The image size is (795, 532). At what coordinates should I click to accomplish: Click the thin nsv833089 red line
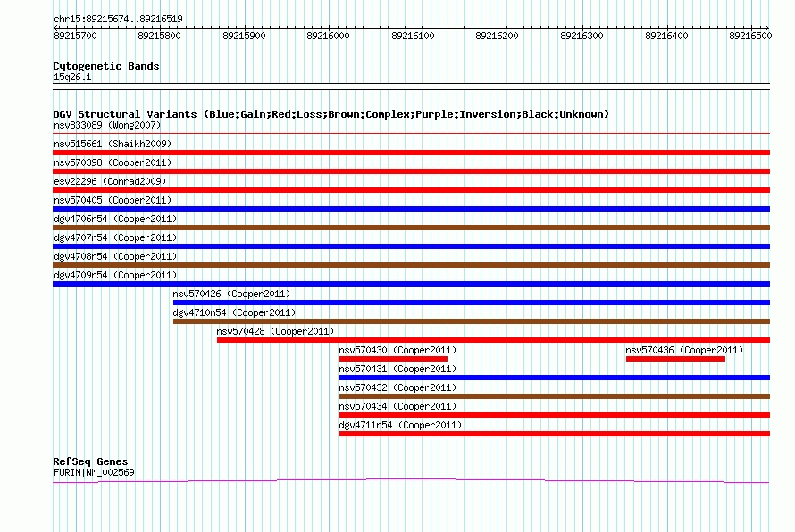411,134
